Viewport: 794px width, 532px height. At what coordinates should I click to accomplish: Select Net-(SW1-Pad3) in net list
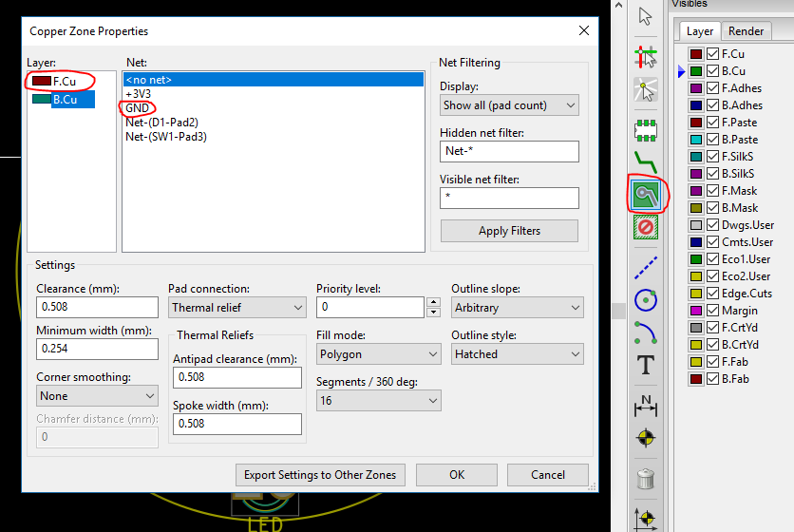pos(166,136)
